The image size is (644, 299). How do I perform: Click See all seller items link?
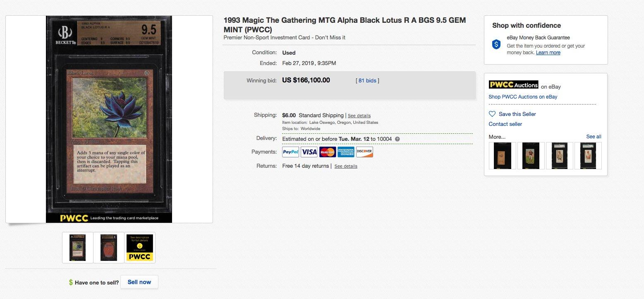coord(594,137)
